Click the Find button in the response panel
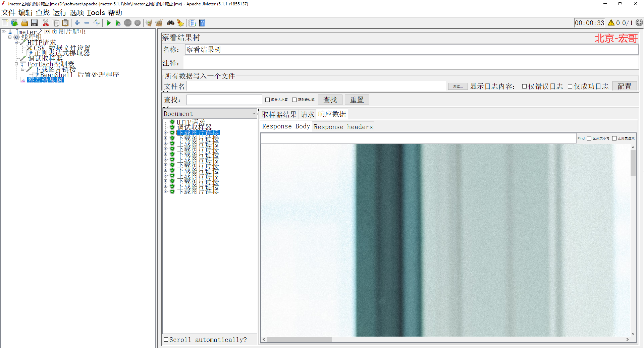The height and width of the screenshot is (348, 644). tap(581, 138)
